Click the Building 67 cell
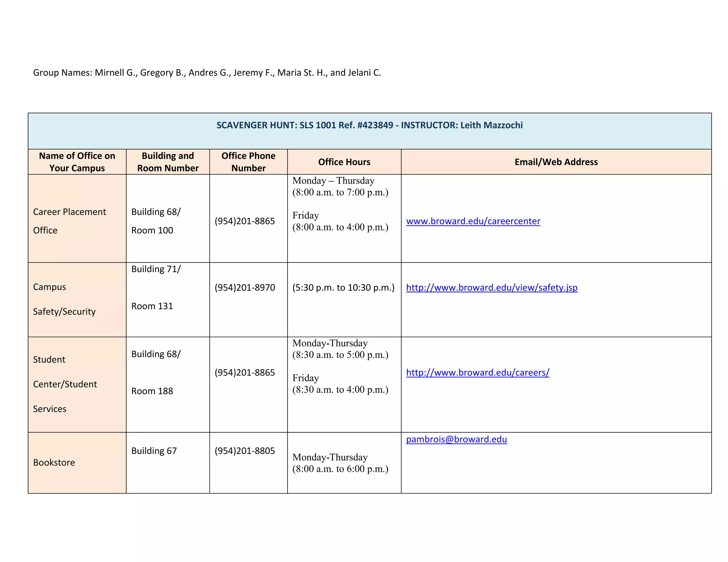This screenshot has width=728, height=562. (x=154, y=451)
